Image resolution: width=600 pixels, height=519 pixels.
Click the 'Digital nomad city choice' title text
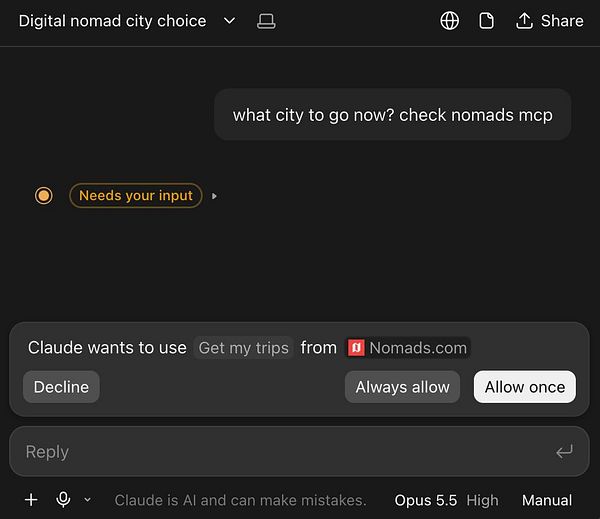click(112, 21)
